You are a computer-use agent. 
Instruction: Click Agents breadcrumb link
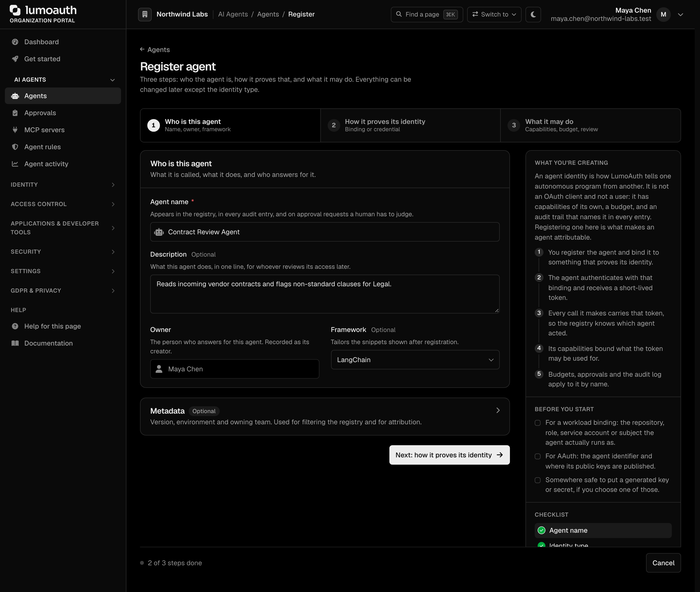coord(268,14)
